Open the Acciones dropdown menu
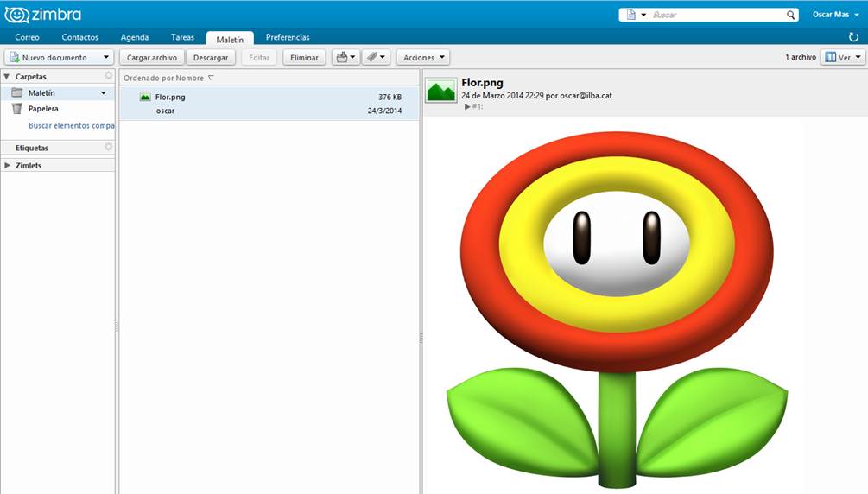868x494 pixels. click(x=423, y=58)
